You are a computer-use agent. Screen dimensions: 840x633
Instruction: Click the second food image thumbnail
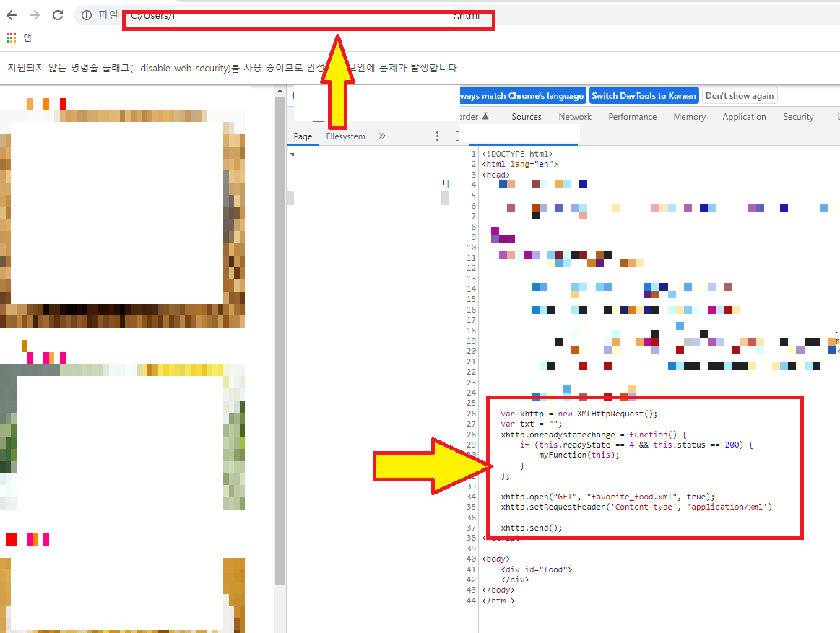[x=122, y=437]
